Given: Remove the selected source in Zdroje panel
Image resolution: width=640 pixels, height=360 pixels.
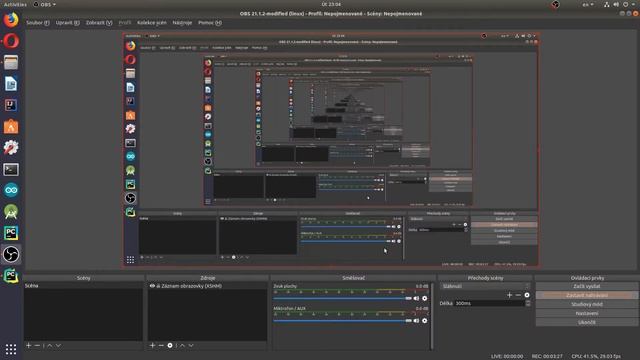Looking at the screenshot, I should 161,345.
